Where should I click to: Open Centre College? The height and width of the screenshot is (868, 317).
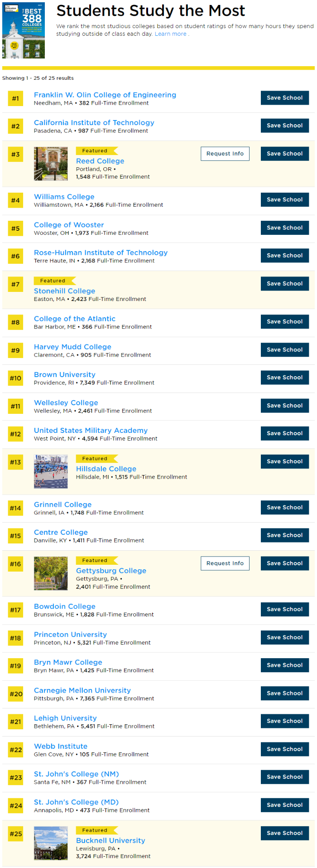click(x=61, y=533)
